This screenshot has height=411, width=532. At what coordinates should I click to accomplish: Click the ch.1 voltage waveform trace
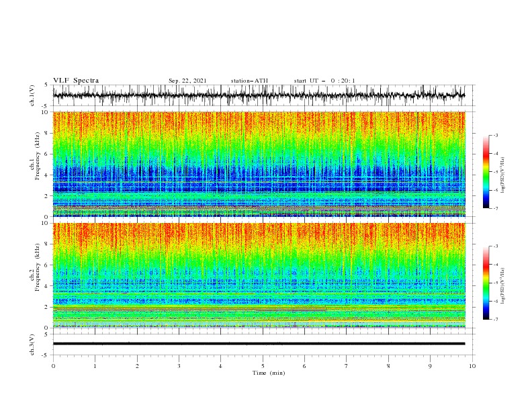click(259, 95)
